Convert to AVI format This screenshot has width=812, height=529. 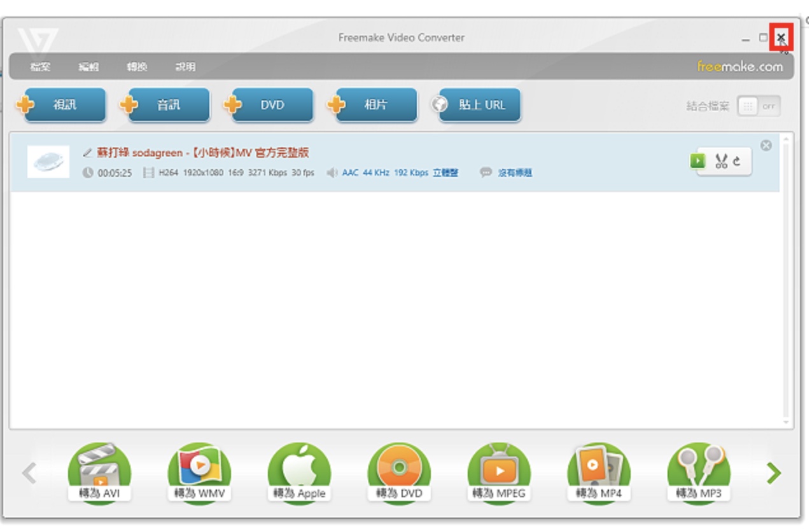[99, 472]
